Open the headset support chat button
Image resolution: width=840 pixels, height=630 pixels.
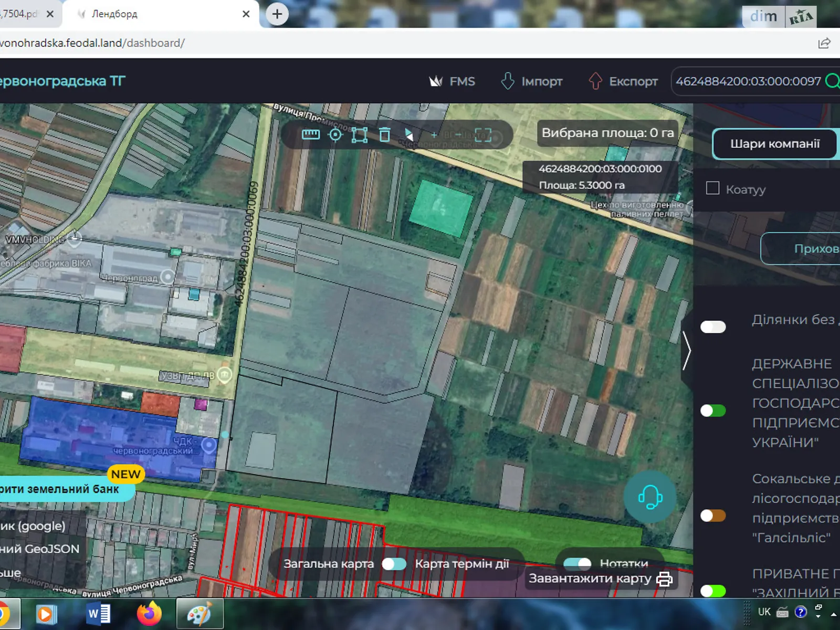click(650, 497)
